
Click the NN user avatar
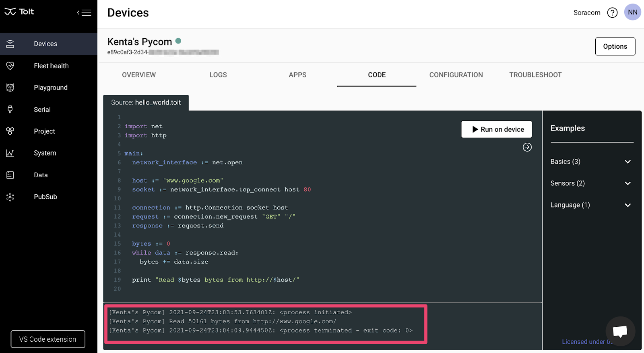point(632,12)
